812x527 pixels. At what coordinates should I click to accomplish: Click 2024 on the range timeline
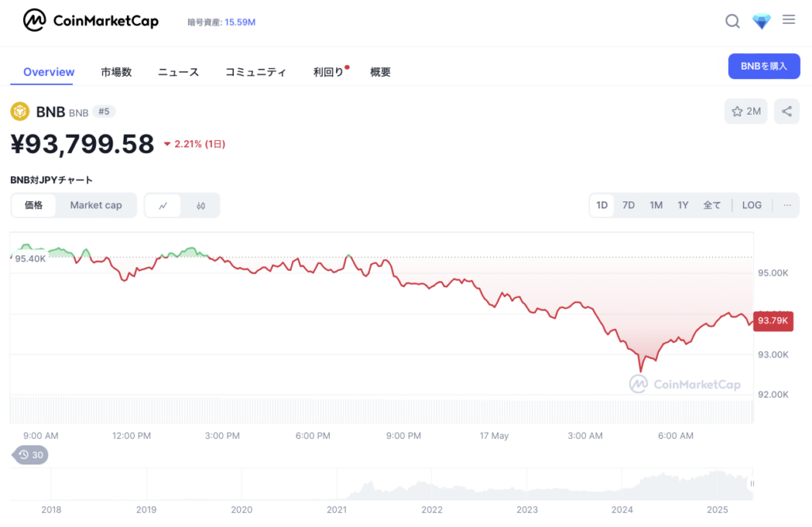click(622, 510)
